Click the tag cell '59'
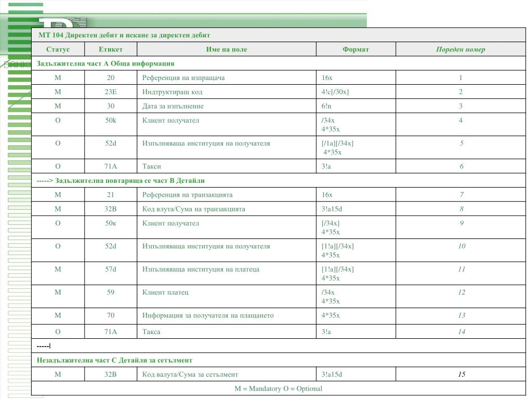The image size is (532, 399). click(111, 292)
